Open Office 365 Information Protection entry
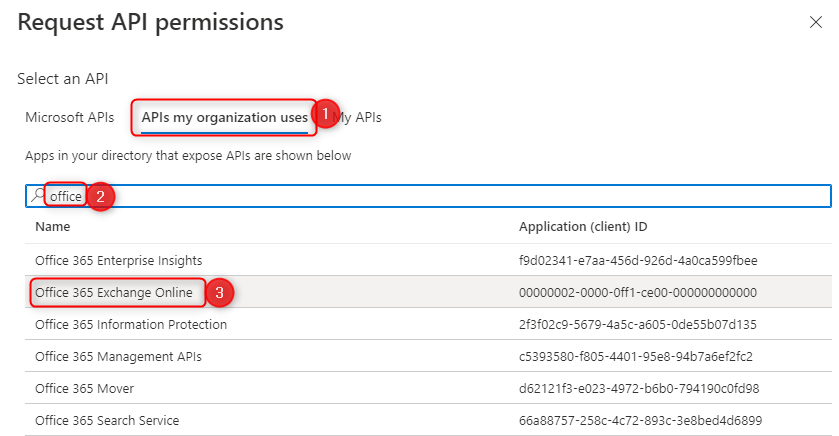 131,324
